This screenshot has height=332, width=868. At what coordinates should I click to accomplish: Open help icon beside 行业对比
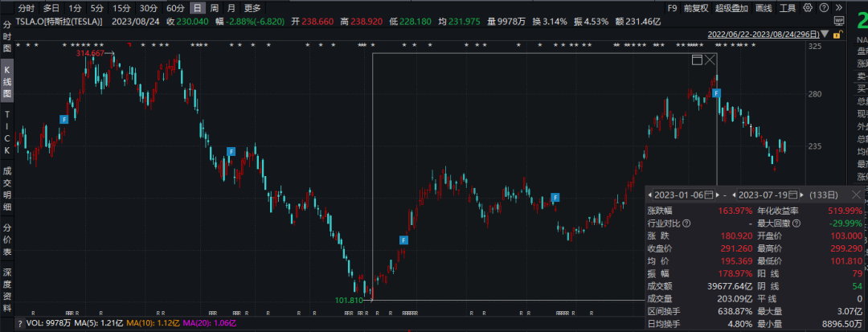coord(686,223)
